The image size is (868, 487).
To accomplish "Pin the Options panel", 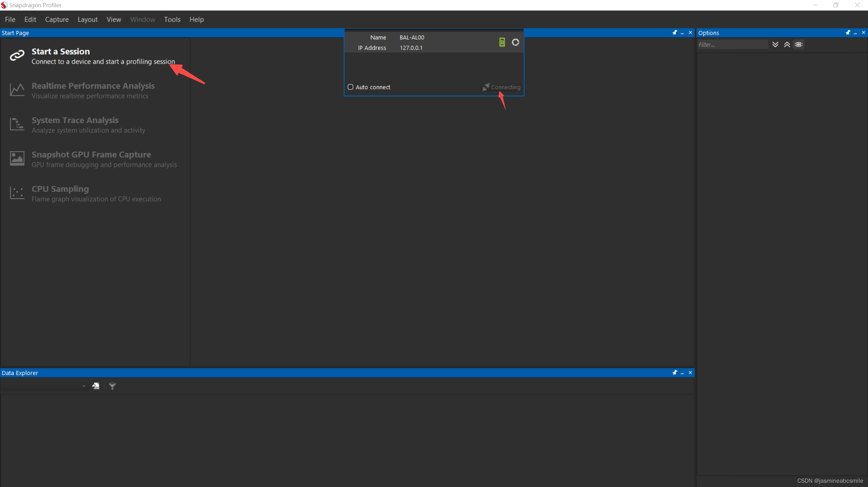I will point(848,32).
